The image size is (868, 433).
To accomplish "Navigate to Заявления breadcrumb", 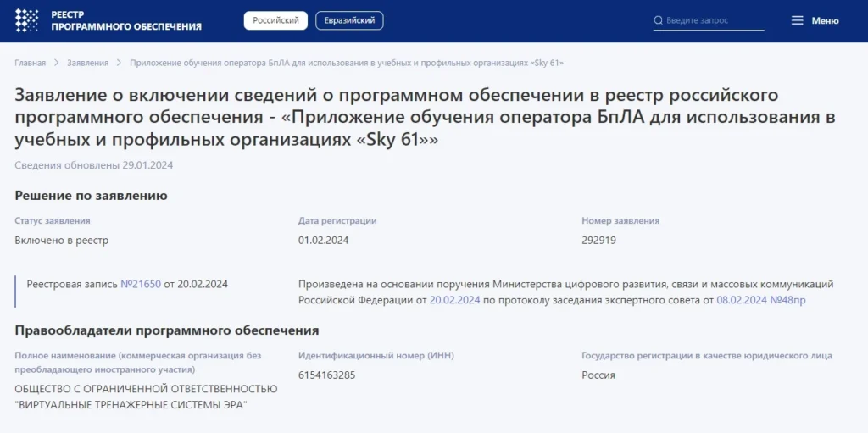I will coord(88,64).
